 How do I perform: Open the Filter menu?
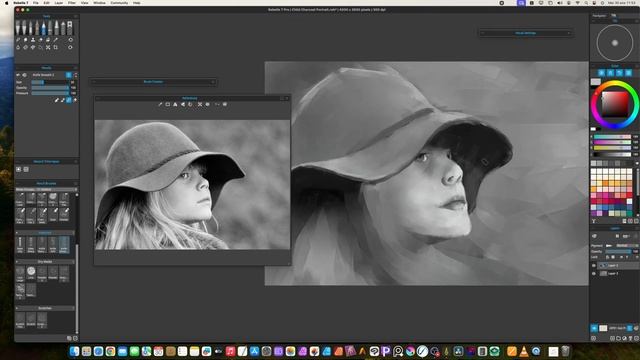pos(72,2)
